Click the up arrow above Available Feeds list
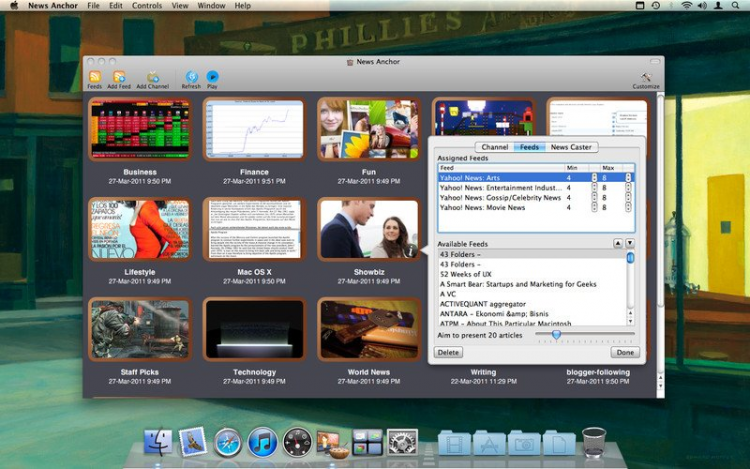 coord(618,243)
